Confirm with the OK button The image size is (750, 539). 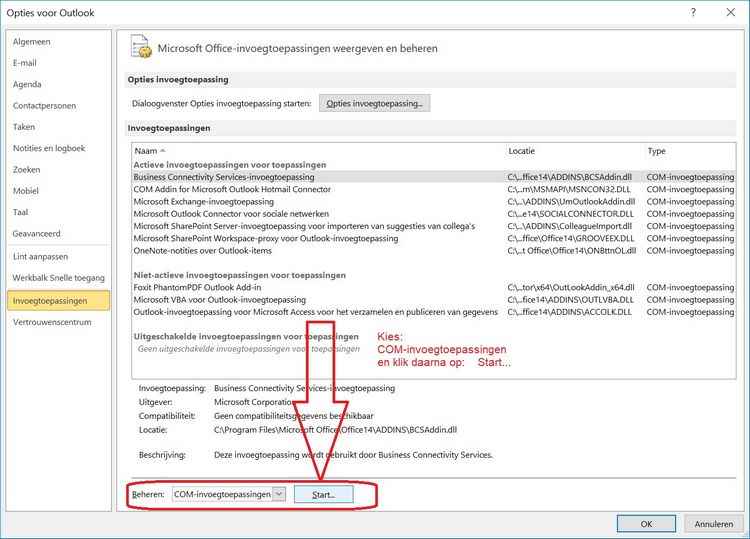point(646,524)
